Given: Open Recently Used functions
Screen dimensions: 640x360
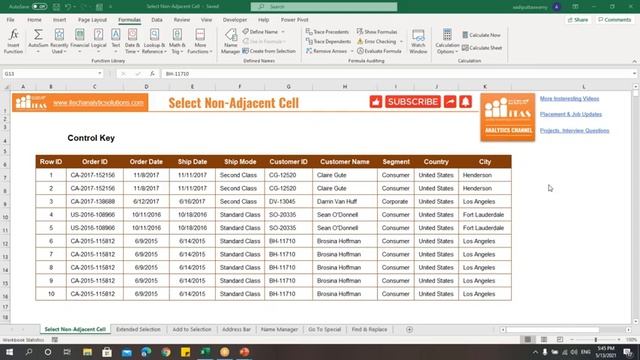Looking at the screenshot, I should (59, 41).
